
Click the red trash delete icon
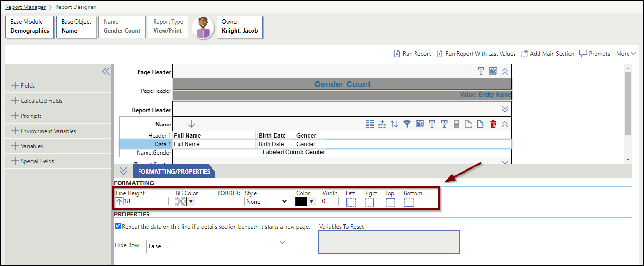(493, 124)
